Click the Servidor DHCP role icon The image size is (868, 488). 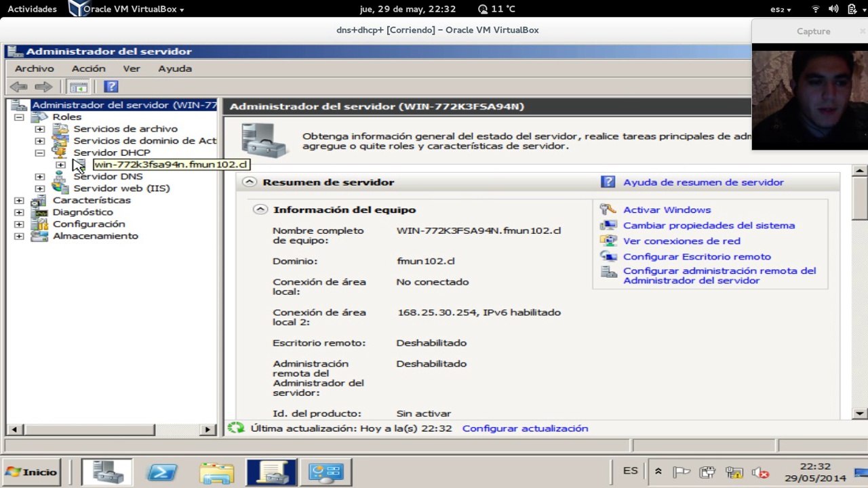click(x=60, y=152)
